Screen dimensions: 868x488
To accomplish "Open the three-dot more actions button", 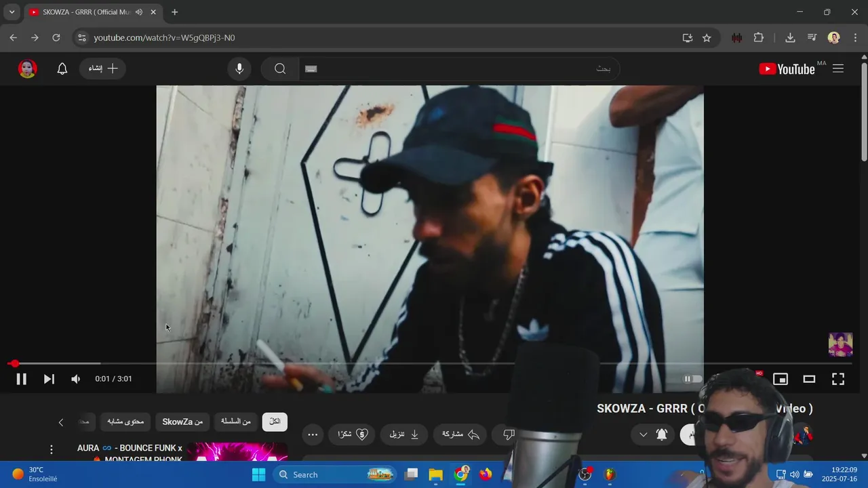I will (x=313, y=434).
